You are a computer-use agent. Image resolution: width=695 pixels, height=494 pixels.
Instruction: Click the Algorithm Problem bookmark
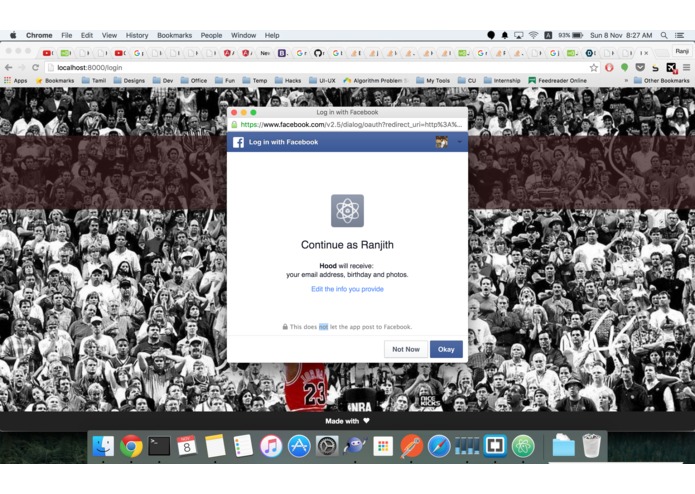click(376, 80)
